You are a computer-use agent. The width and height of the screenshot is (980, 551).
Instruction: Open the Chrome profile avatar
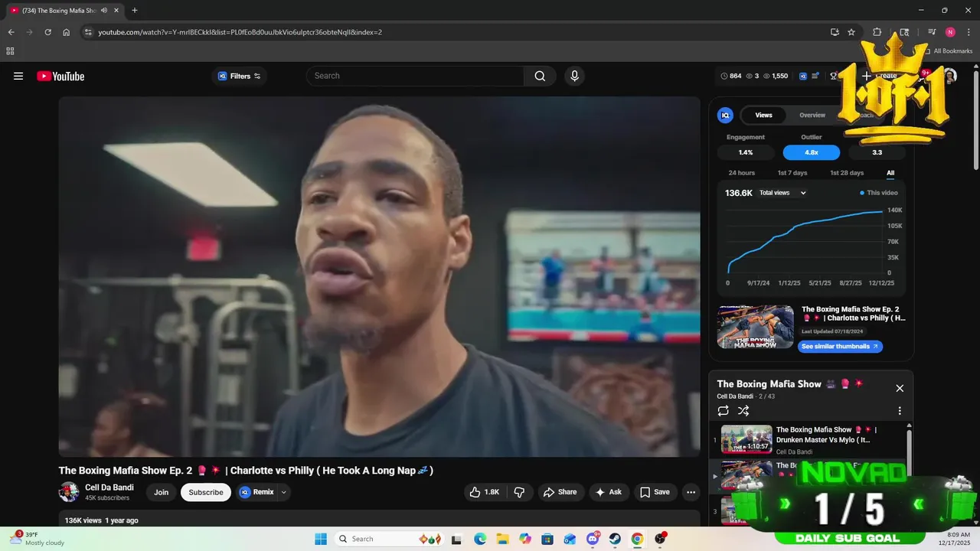pyautogui.click(x=950, y=32)
